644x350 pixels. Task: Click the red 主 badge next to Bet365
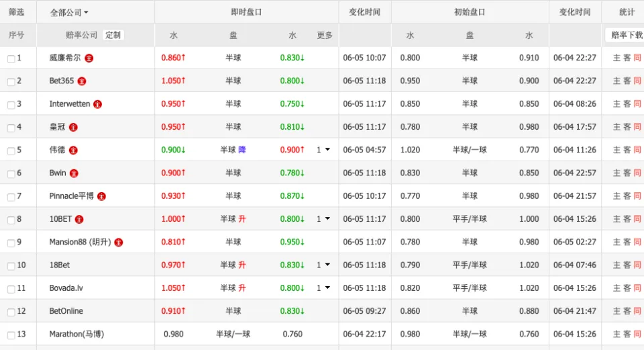coord(82,81)
